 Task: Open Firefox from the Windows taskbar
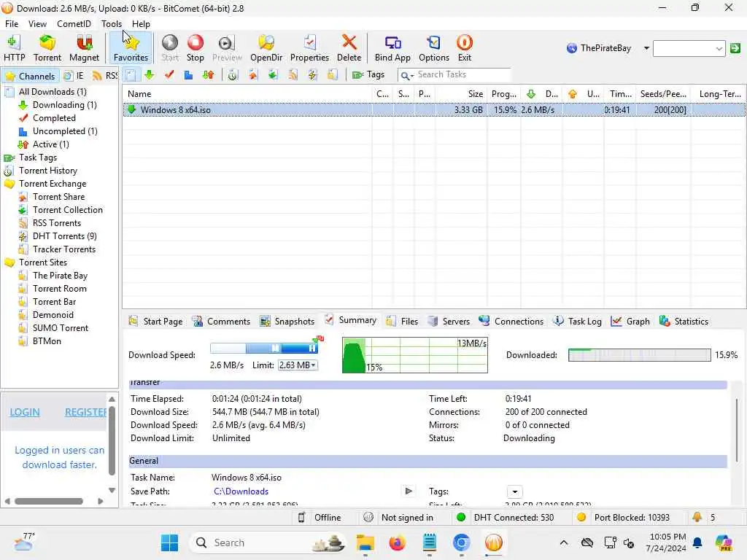pyautogui.click(x=397, y=542)
